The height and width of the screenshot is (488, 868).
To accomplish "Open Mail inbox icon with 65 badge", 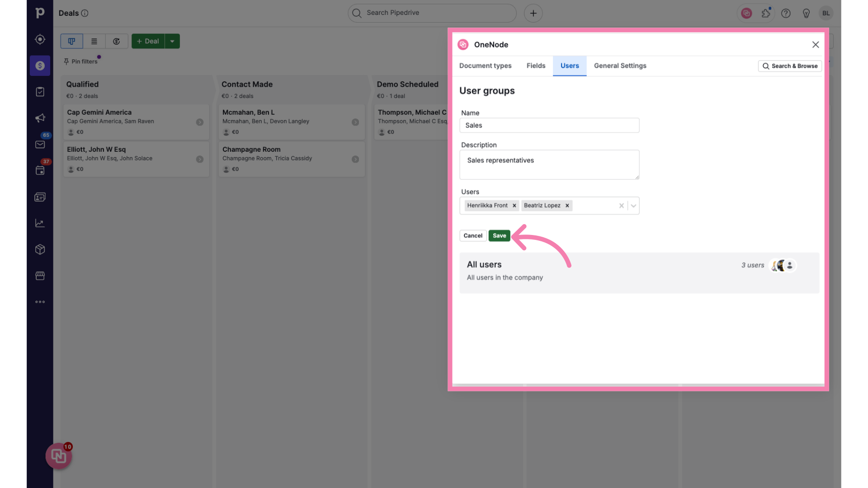I will (x=40, y=144).
